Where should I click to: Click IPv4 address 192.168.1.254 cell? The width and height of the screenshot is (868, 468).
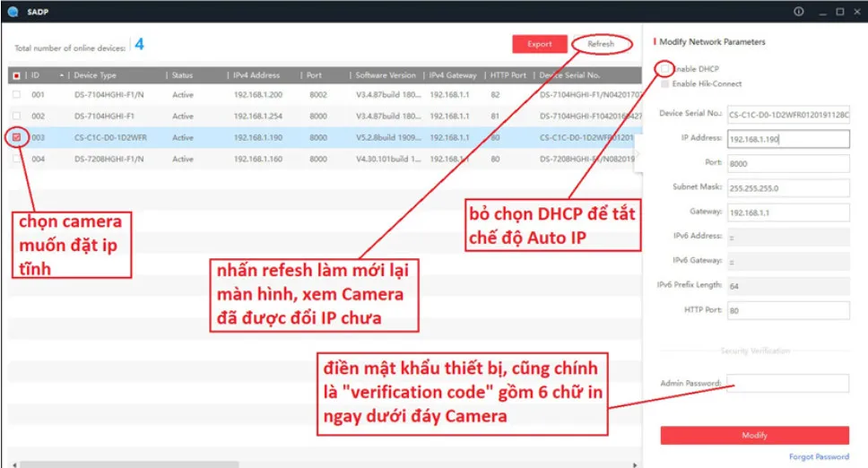pos(258,116)
